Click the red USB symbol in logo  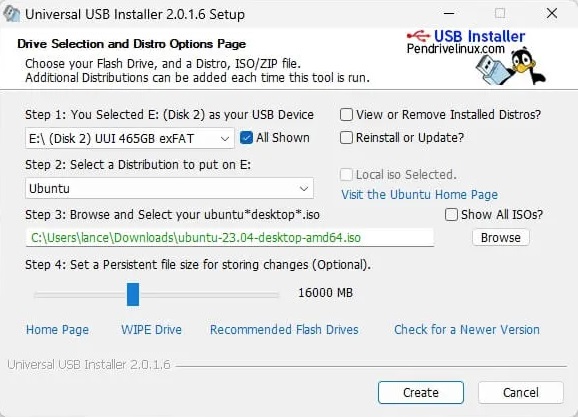pos(418,36)
